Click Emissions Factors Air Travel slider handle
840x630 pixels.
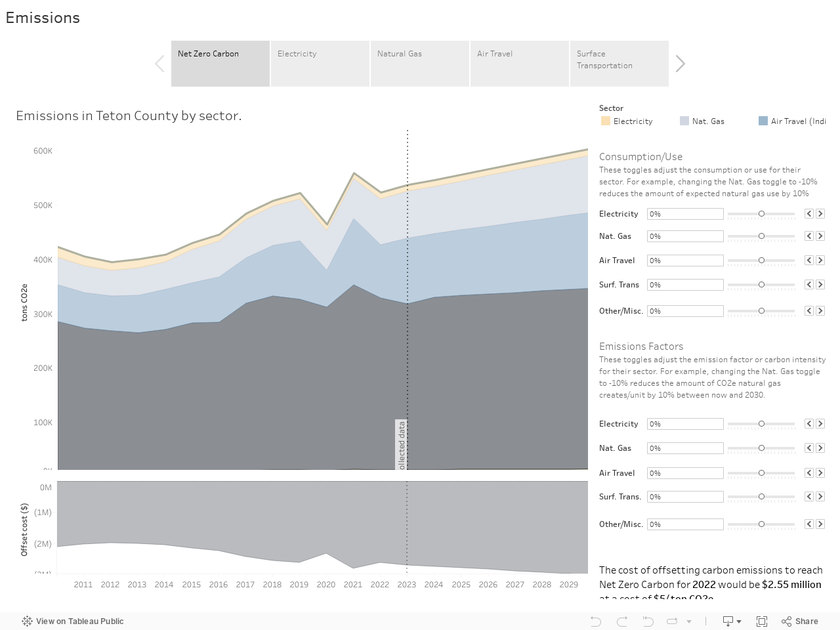[x=761, y=473]
